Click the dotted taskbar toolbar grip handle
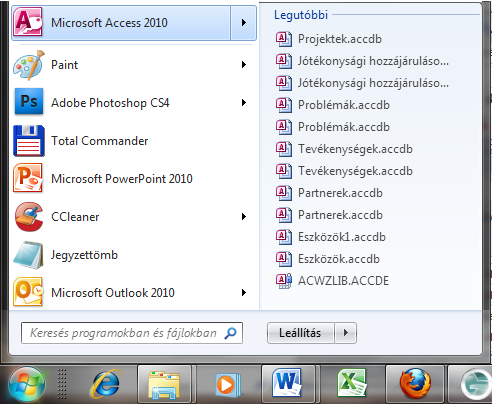Screen dimensions: 492x404 [62, 384]
